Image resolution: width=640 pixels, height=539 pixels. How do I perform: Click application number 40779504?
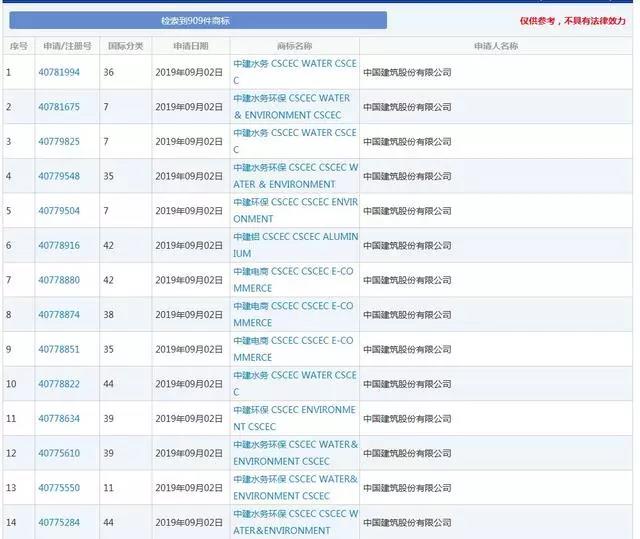[59, 211]
